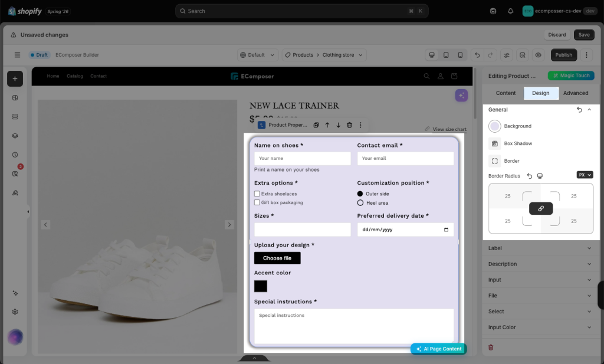Delete the Product Properties element via trash icon
The height and width of the screenshot is (364, 604).
349,125
